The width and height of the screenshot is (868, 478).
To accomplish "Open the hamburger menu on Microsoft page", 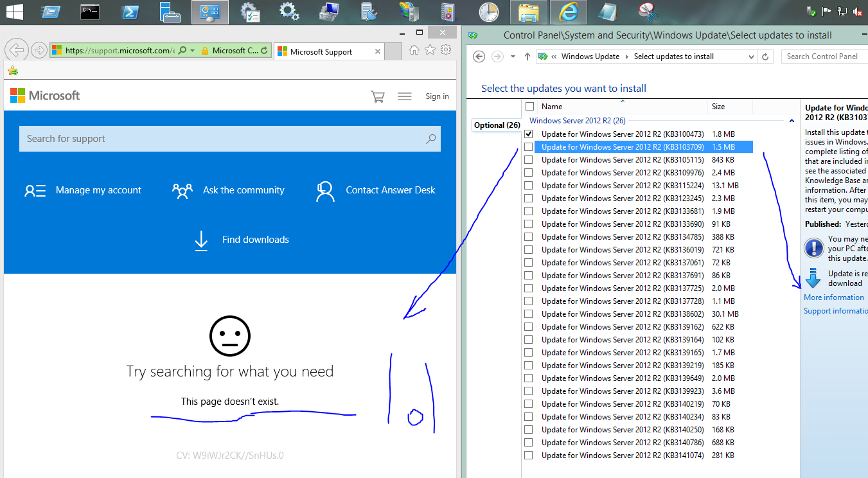I will click(x=404, y=96).
